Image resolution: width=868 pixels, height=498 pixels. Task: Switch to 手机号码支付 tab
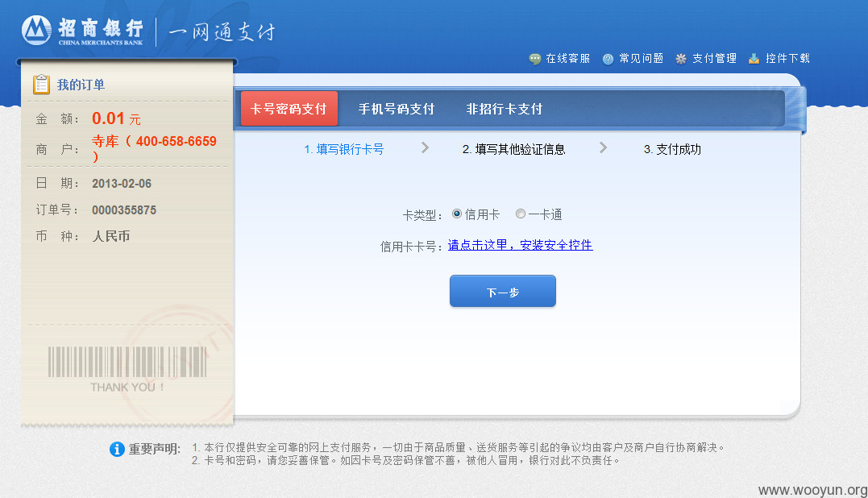pos(397,109)
